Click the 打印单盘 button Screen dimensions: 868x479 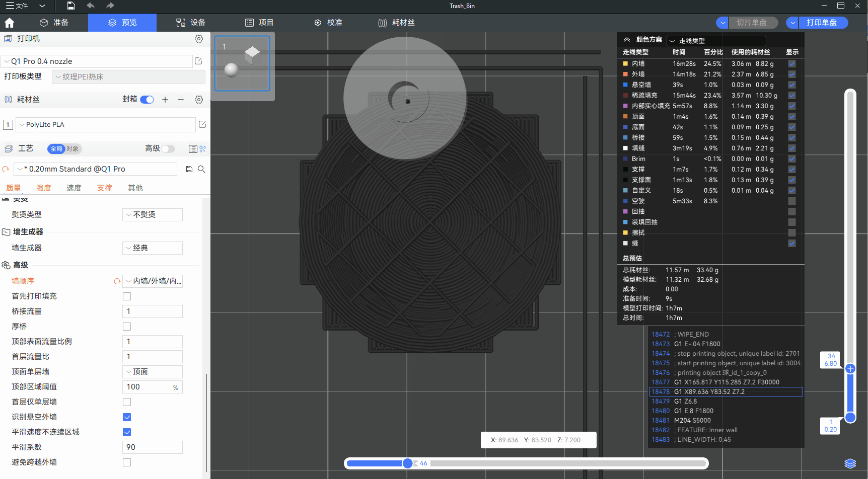click(822, 23)
